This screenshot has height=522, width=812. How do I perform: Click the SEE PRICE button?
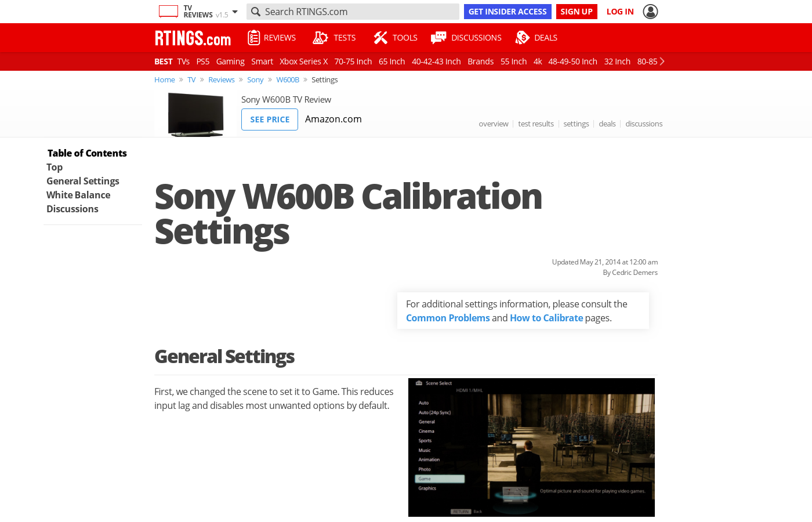270,119
